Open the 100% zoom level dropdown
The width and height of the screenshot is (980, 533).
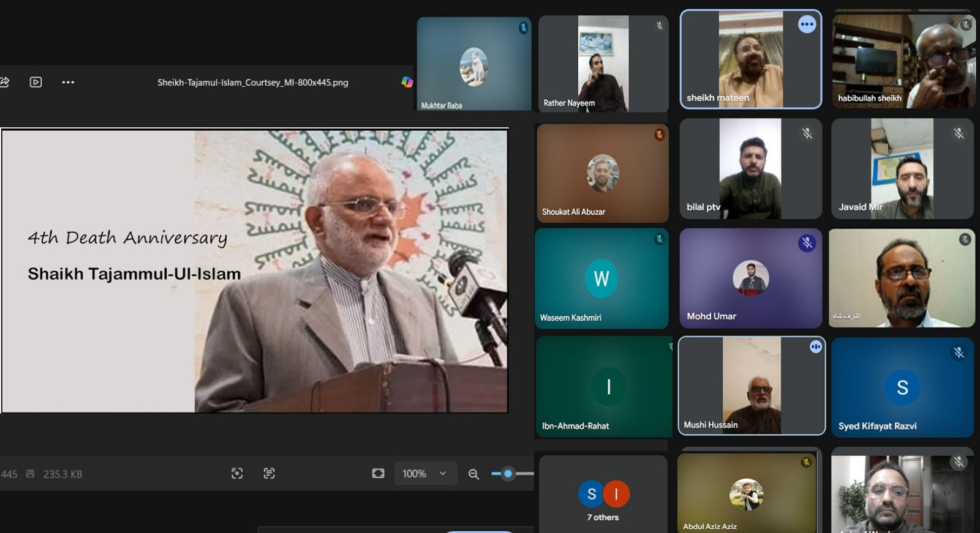pos(424,473)
